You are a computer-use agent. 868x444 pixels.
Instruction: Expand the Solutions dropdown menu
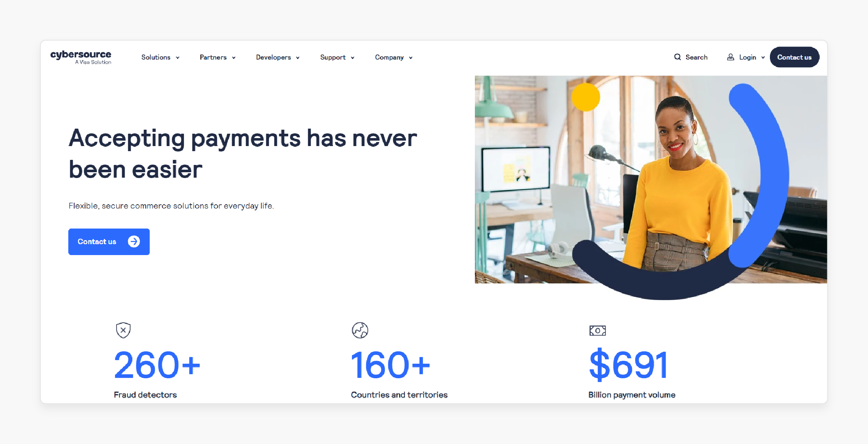click(x=160, y=57)
